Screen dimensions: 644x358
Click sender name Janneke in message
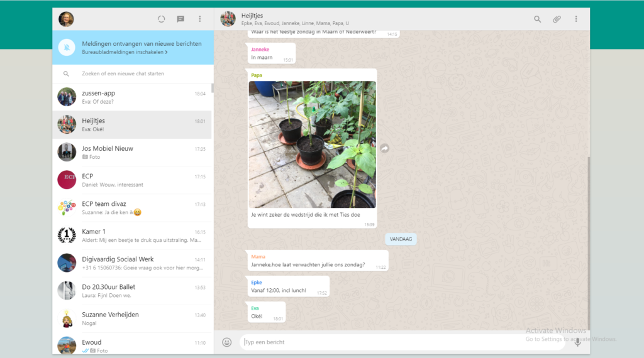[260, 49]
